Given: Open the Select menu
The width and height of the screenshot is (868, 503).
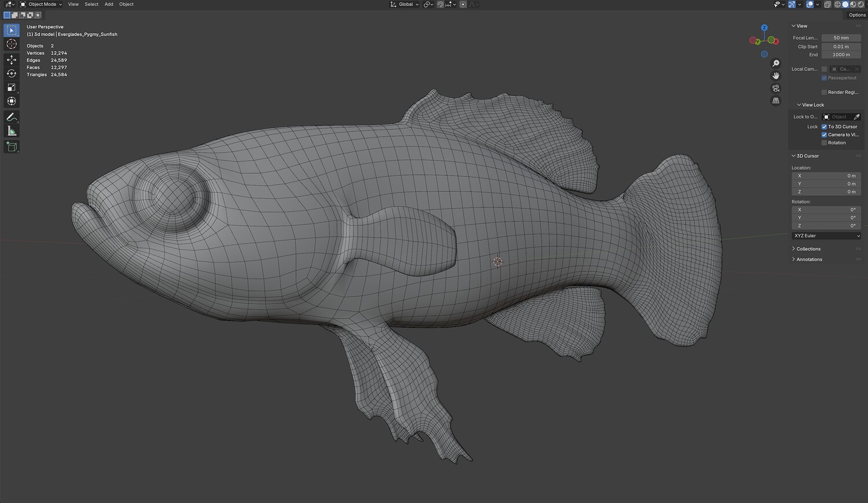Looking at the screenshot, I should [x=91, y=4].
